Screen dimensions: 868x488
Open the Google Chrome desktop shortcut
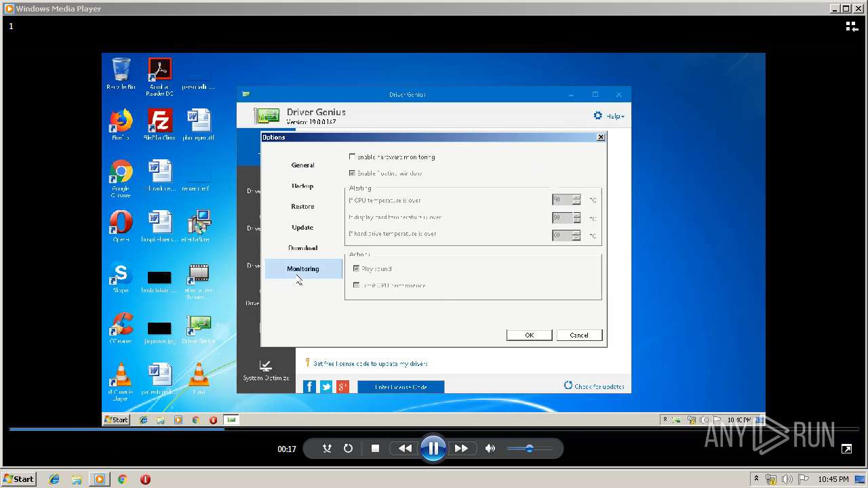tap(121, 179)
